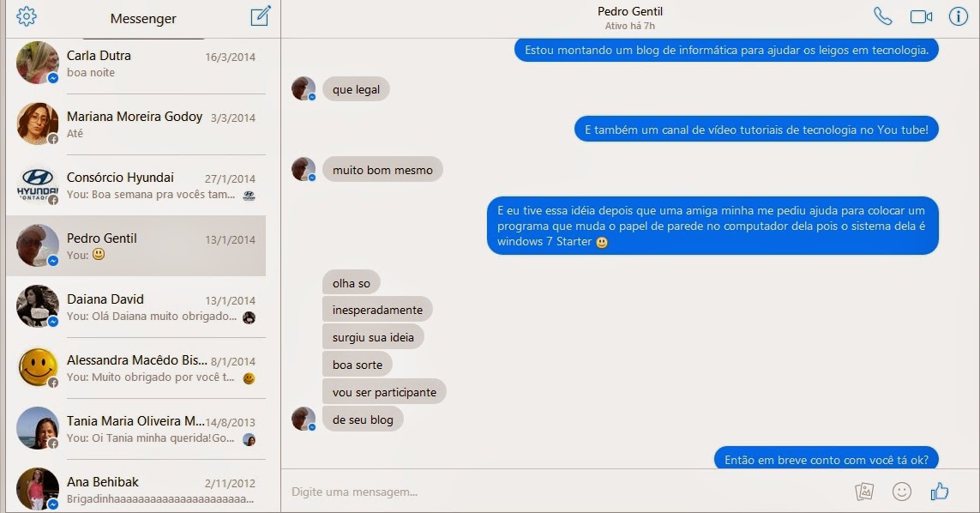Select Mariana Moreira Godoy chat
The image size is (980, 513).
[135, 124]
